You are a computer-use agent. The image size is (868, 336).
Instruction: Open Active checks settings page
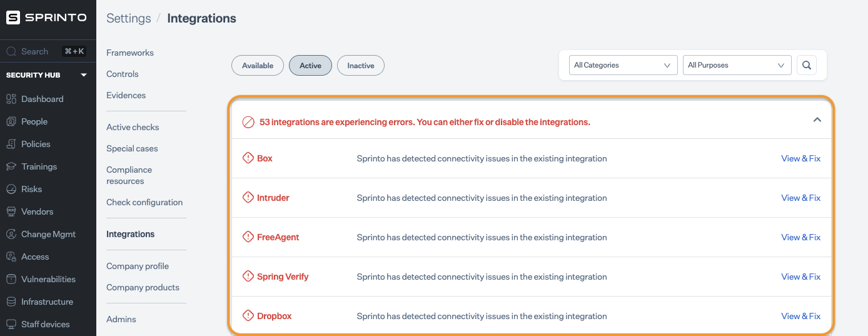133,127
